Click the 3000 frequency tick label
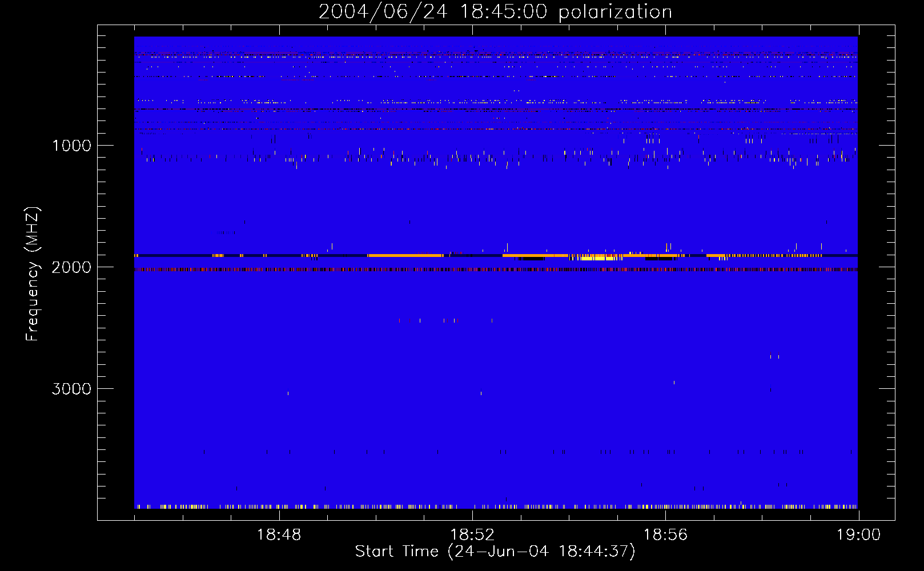The height and width of the screenshot is (571, 924). (71, 389)
